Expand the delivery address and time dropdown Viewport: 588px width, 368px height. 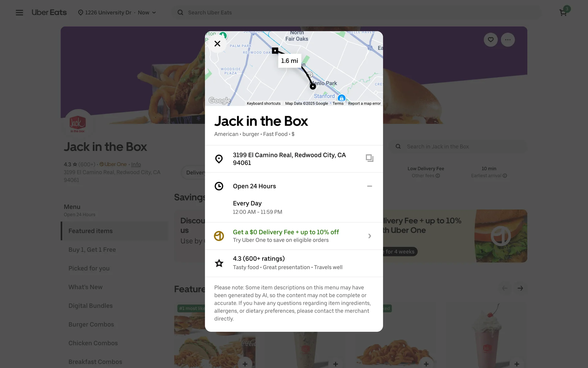coord(117,13)
